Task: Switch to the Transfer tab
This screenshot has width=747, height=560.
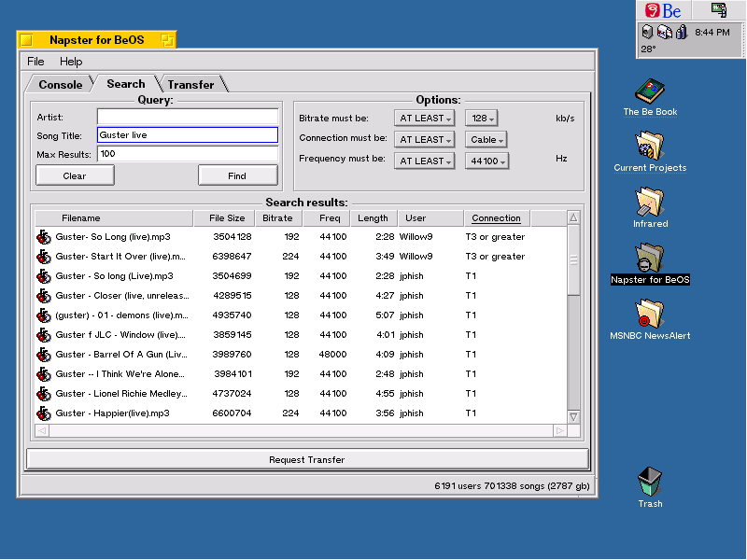Action: click(x=190, y=83)
